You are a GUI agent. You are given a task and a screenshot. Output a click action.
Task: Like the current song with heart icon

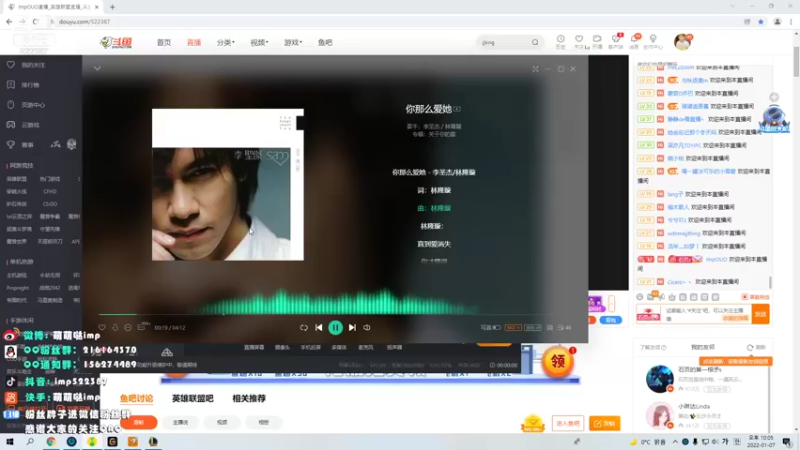(102, 328)
